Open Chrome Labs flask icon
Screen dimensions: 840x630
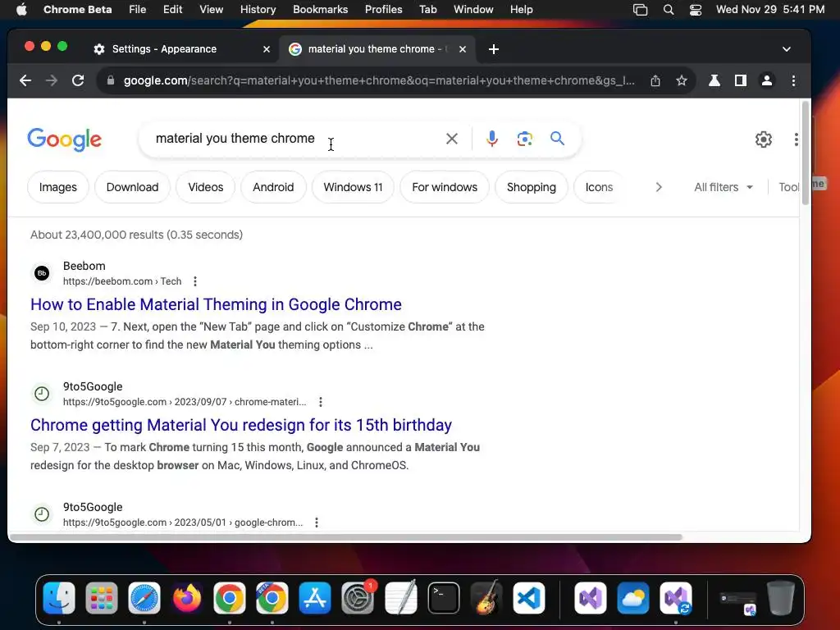(x=714, y=80)
